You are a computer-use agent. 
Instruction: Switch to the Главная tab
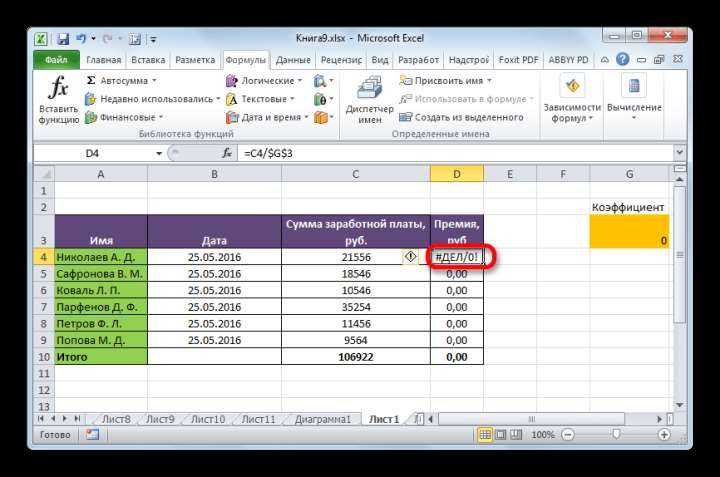[x=104, y=60]
